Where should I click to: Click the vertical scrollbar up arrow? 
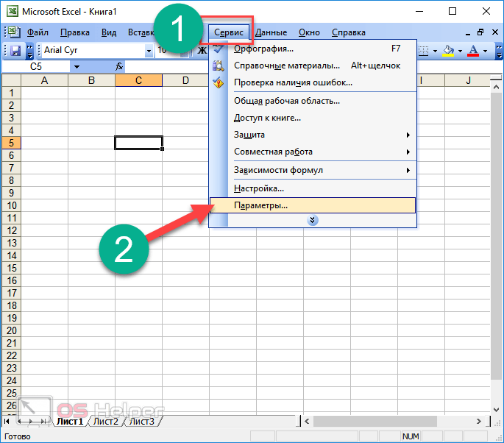pyautogui.click(x=496, y=87)
